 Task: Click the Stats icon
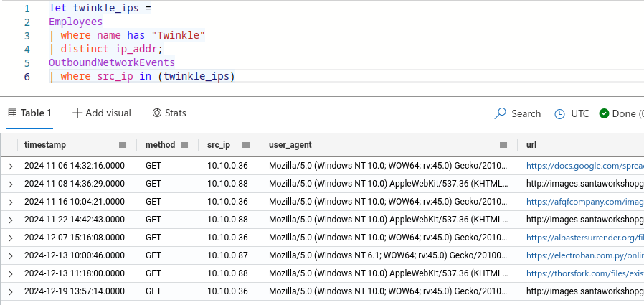pyautogui.click(x=157, y=113)
